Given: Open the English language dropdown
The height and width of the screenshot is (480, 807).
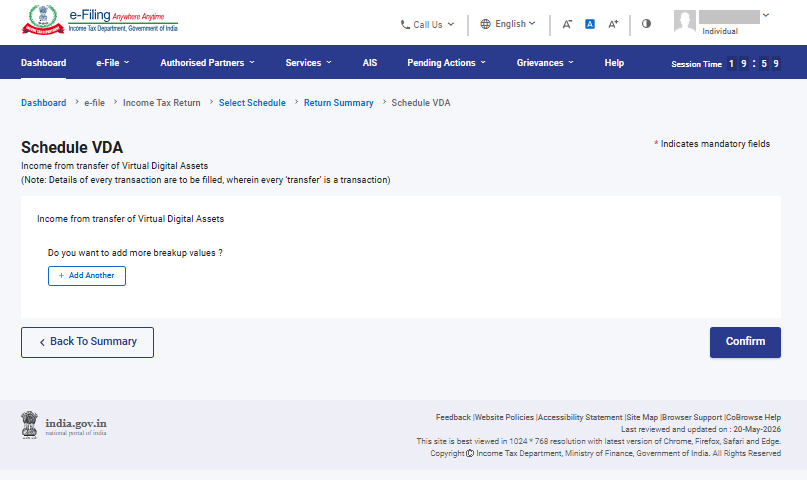Looking at the screenshot, I should pos(508,24).
